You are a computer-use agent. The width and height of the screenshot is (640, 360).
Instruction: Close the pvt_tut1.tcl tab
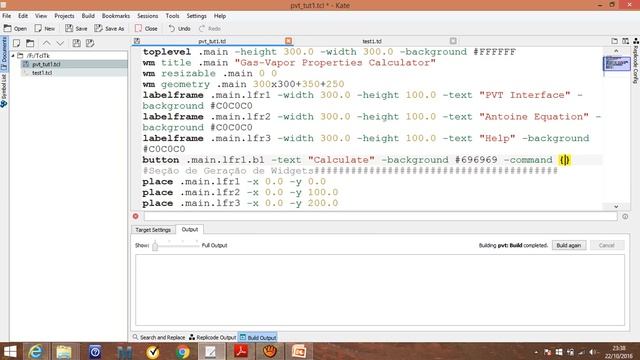coord(289,41)
